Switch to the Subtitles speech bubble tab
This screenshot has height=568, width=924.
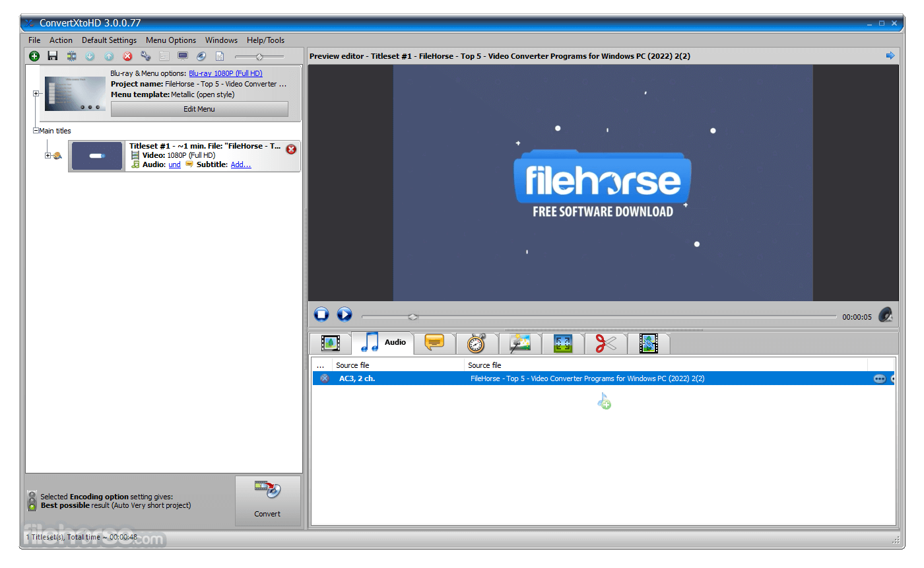[434, 343]
